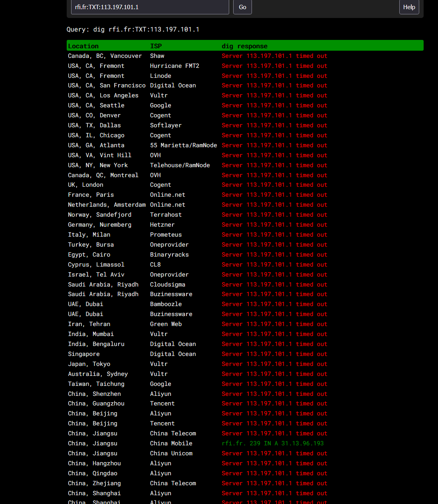Click the Query: dig summary line
Image resolution: width=438 pixels, height=504 pixels.
133,30
